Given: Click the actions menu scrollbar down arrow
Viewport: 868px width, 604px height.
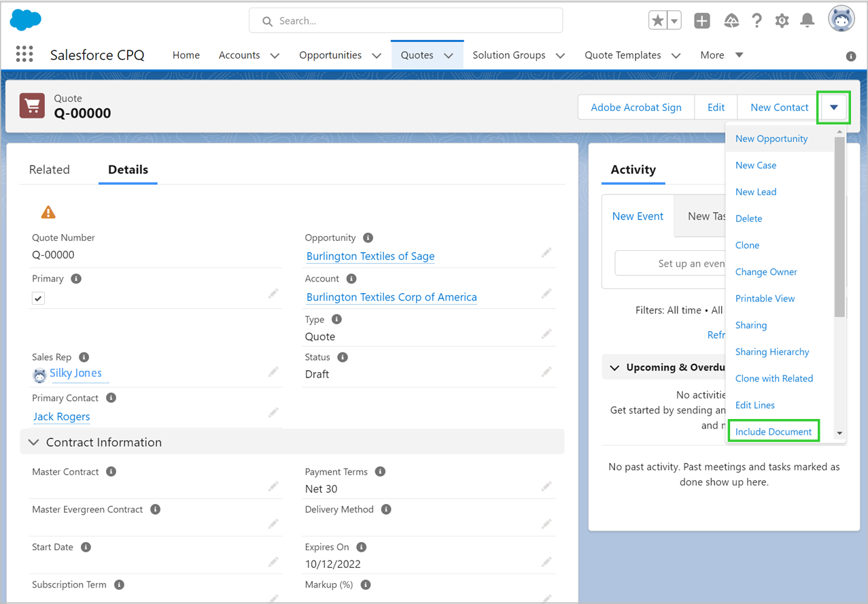Looking at the screenshot, I should pos(840,433).
